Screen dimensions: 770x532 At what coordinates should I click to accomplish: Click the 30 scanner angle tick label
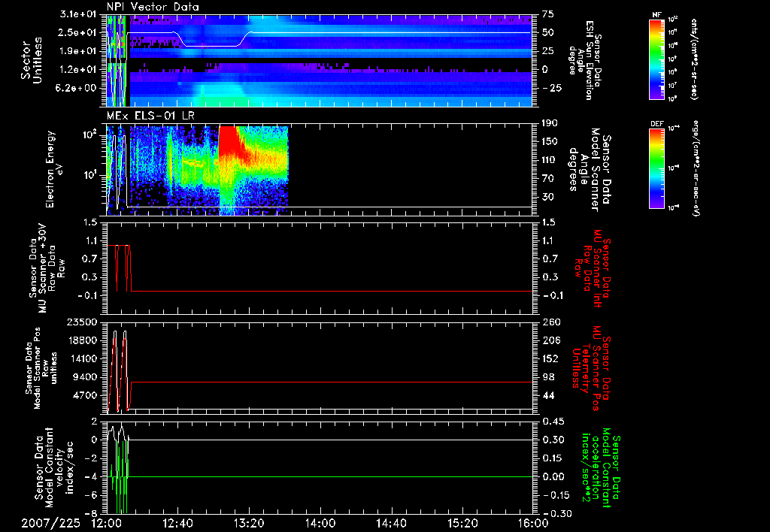tap(547, 197)
